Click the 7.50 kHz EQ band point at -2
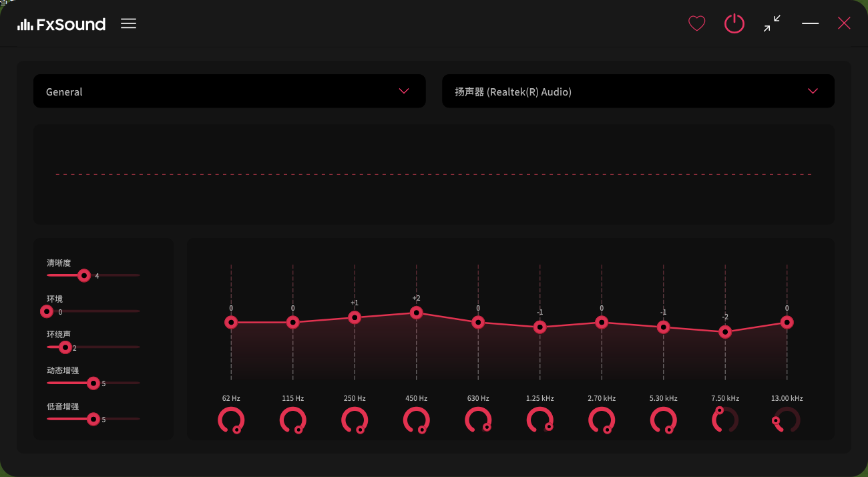The image size is (868, 477). (725, 332)
